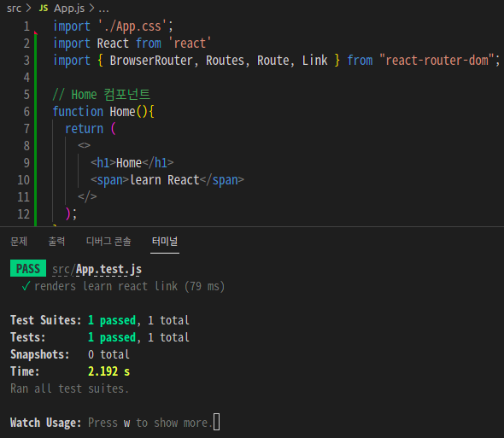Click 'Ran all test suites.' text
This screenshot has width=504, height=438.
[69, 388]
